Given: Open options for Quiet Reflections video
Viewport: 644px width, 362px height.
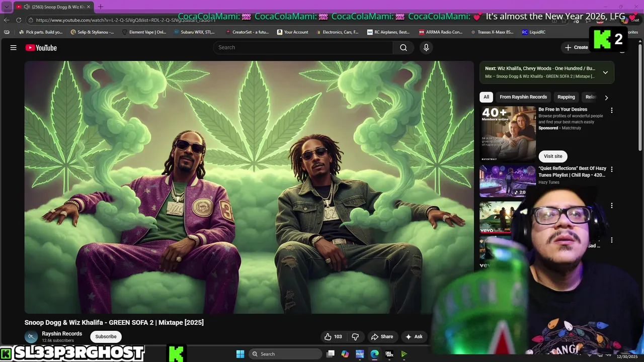Looking at the screenshot, I should coord(612,169).
